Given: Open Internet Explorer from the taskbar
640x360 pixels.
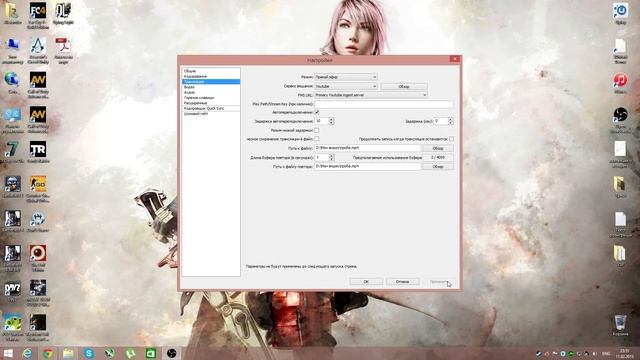Looking at the screenshot, I should (x=27, y=353).
